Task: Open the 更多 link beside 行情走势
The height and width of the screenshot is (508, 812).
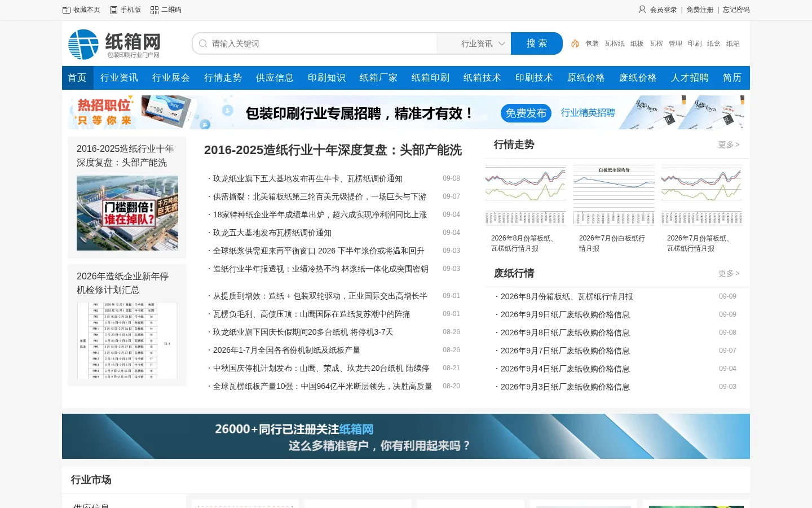Action: (729, 145)
